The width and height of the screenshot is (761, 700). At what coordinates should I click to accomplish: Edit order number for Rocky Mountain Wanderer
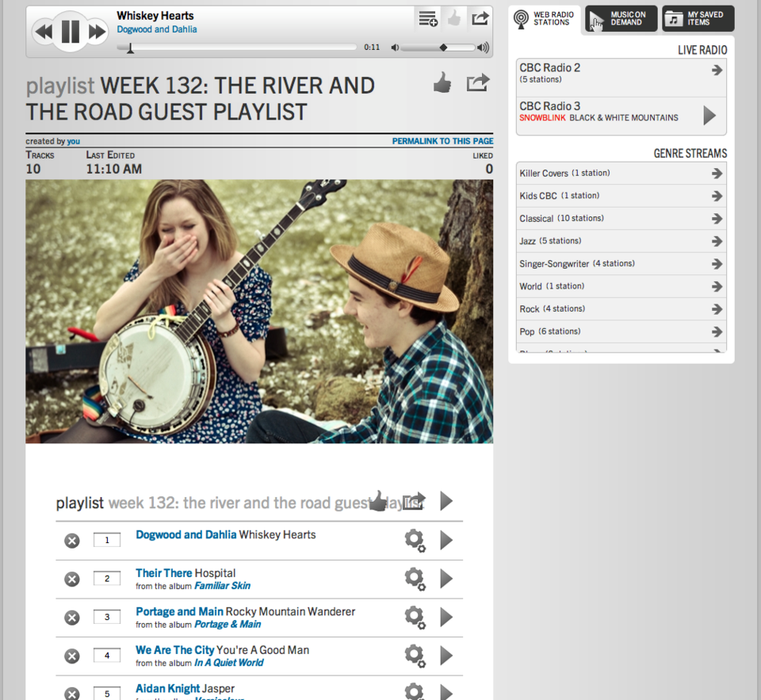(x=107, y=617)
